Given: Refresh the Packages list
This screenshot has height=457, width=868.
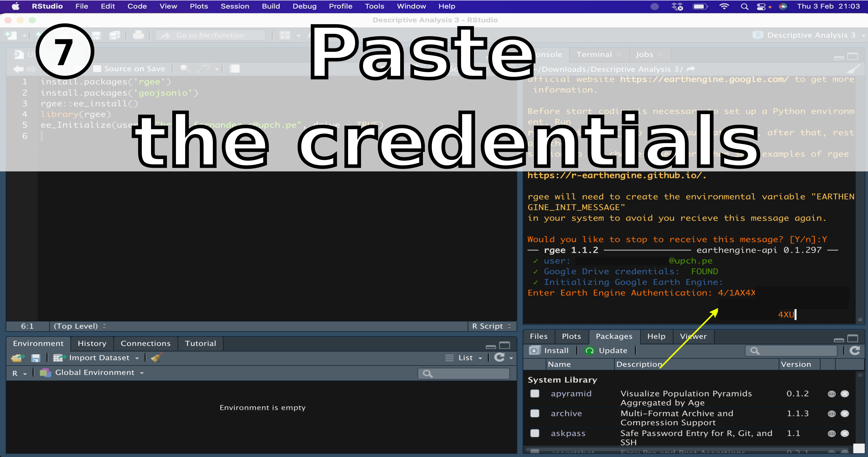Looking at the screenshot, I should (854, 350).
